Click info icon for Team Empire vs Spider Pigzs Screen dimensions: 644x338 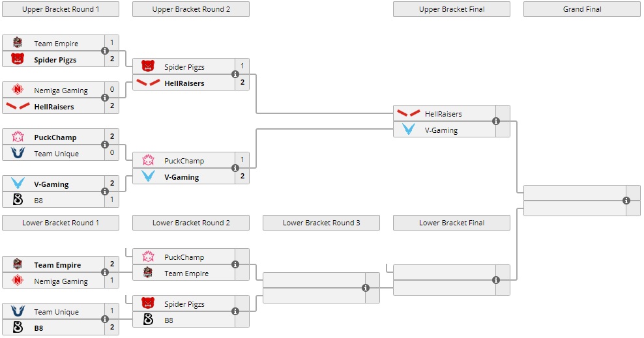coord(105,51)
